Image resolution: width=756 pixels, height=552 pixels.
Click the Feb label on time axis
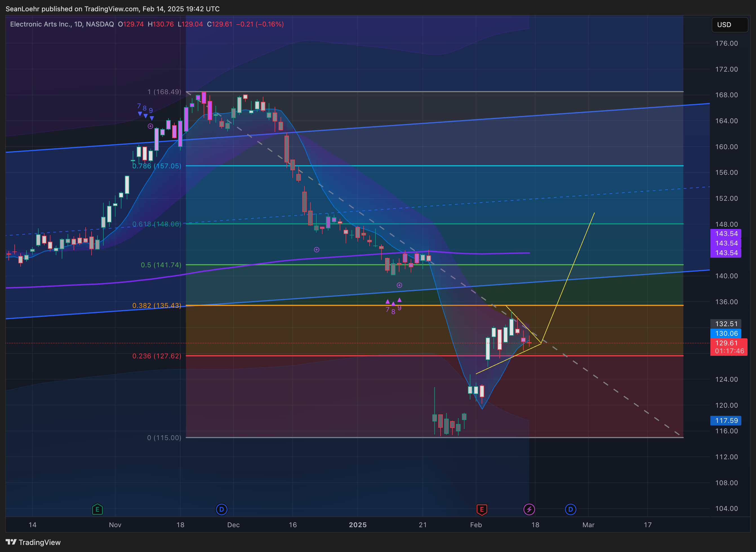pyautogui.click(x=476, y=525)
